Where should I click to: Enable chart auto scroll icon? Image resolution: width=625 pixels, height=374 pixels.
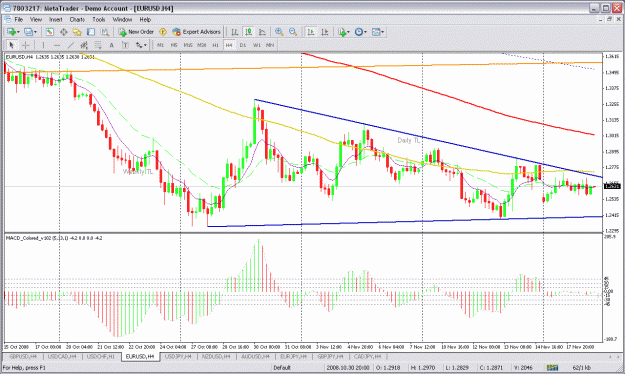(311, 32)
